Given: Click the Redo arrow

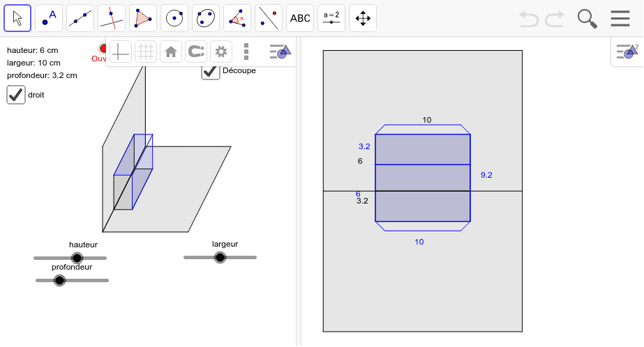Looking at the screenshot, I should (x=555, y=19).
